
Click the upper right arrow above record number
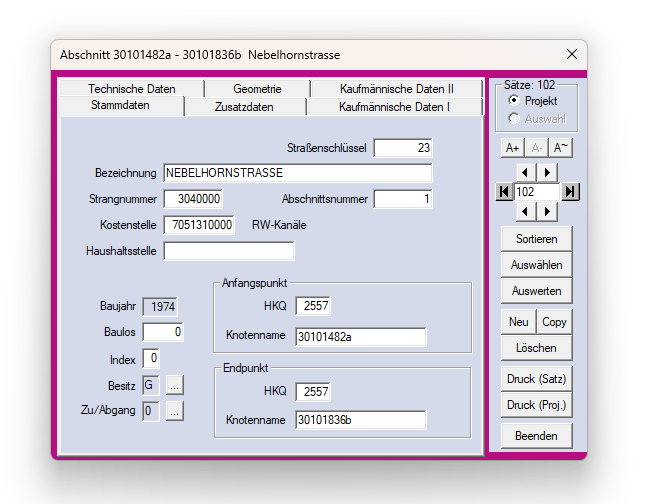click(x=547, y=172)
